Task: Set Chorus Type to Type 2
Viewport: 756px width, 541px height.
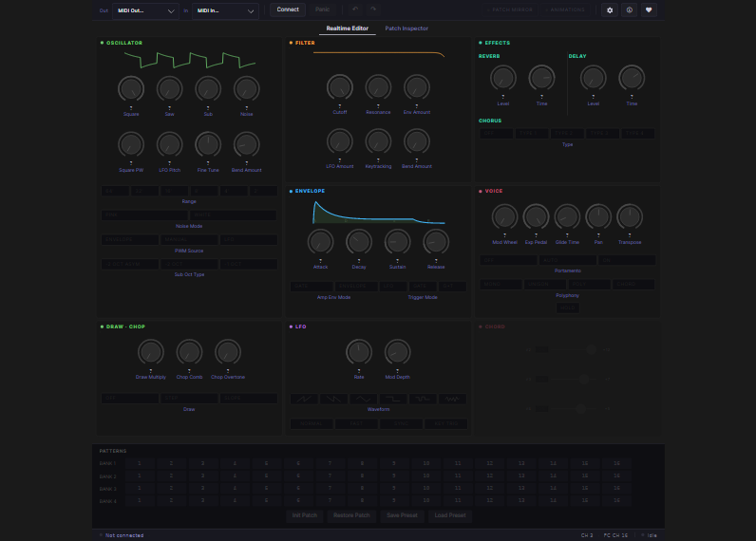Action: click(x=568, y=134)
